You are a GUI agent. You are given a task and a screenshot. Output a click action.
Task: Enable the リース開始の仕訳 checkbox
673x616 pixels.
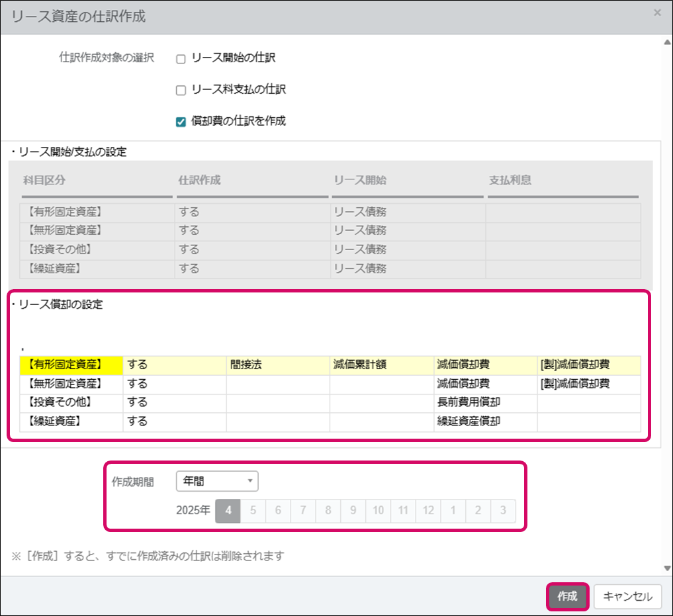click(181, 59)
